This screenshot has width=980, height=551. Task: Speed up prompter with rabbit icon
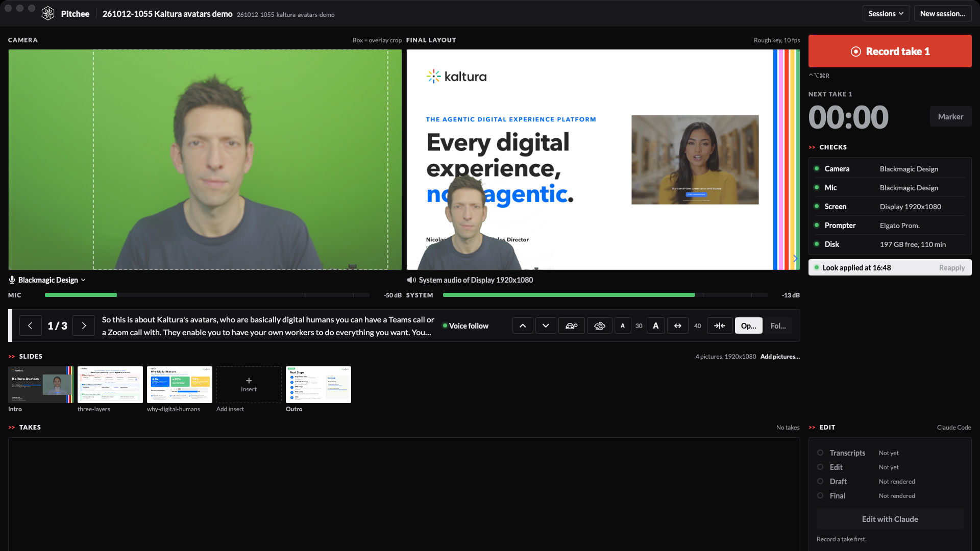pyautogui.click(x=599, y=325)
